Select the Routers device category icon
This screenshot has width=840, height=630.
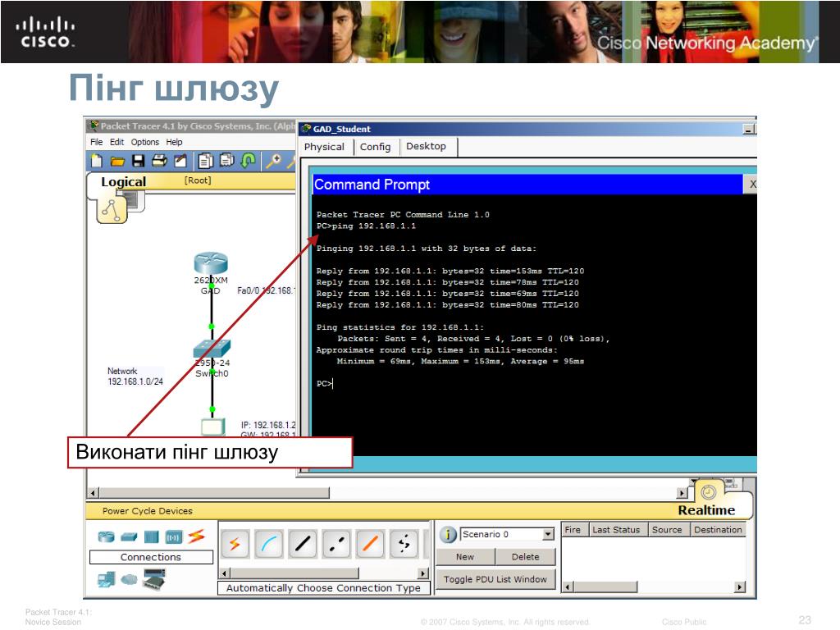click(107, 537)
